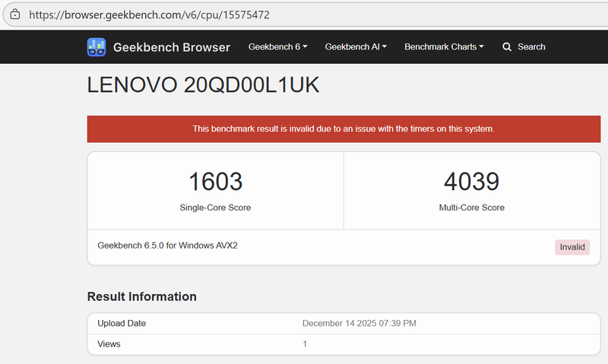Viewport: 608px width, 364px height.
Task: Click the Single-Core Score label
Action: [215, 207]
